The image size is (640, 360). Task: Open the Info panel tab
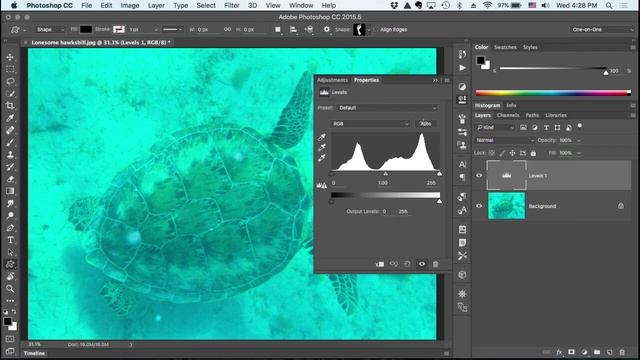click(x=511, y=105)
